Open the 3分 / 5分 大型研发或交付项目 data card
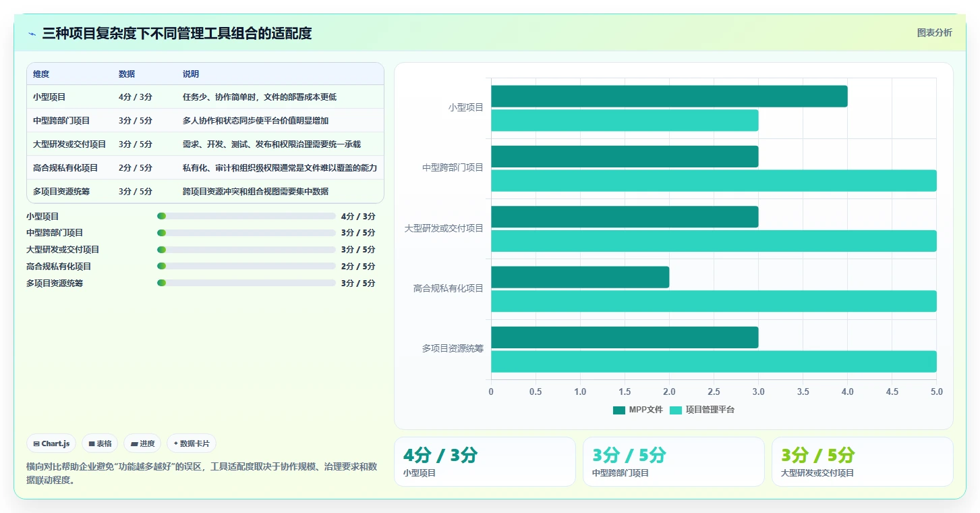The image size is (980, 513). (863, 462)
